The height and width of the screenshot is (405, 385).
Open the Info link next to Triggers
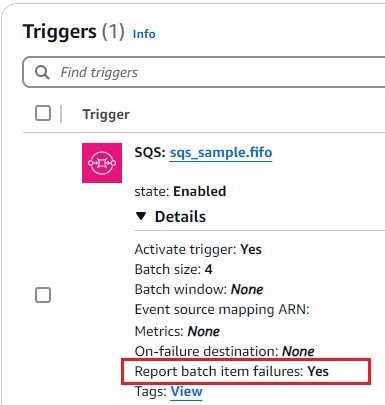pos(144,34)
